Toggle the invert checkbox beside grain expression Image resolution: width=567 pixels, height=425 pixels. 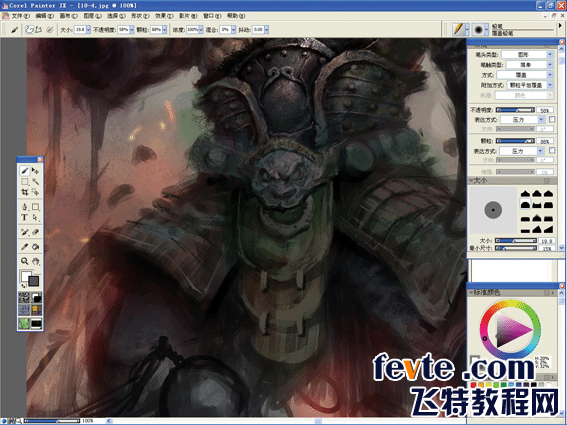(552, 150)
